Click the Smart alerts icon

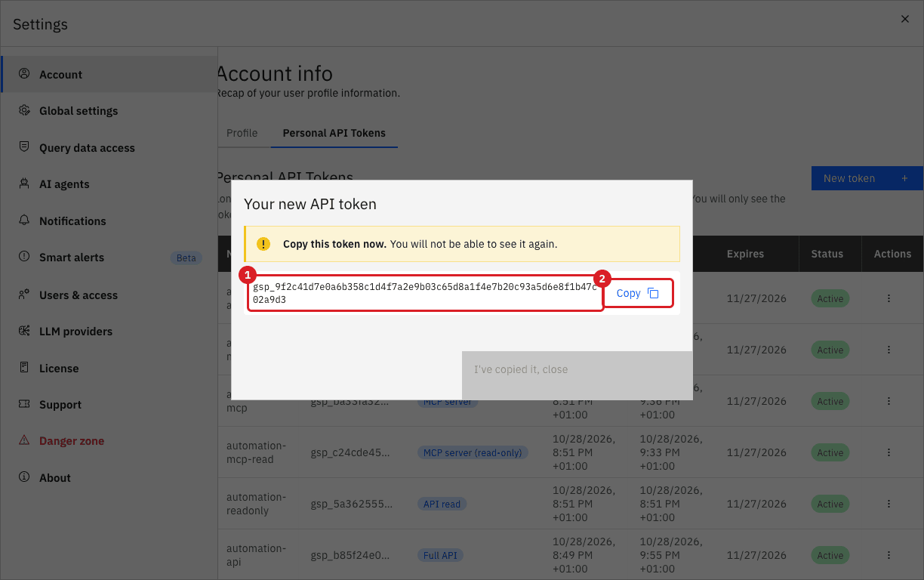point(24,258)
